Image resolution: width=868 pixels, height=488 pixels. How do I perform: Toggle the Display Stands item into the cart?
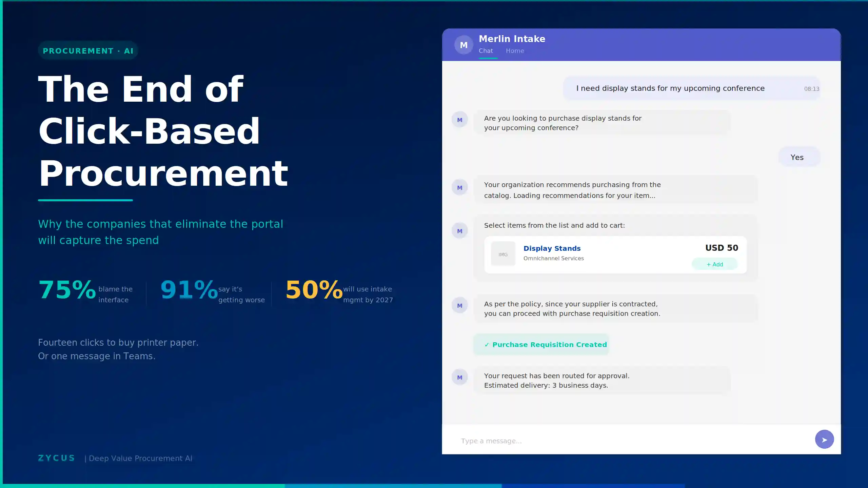pos(715,264)
